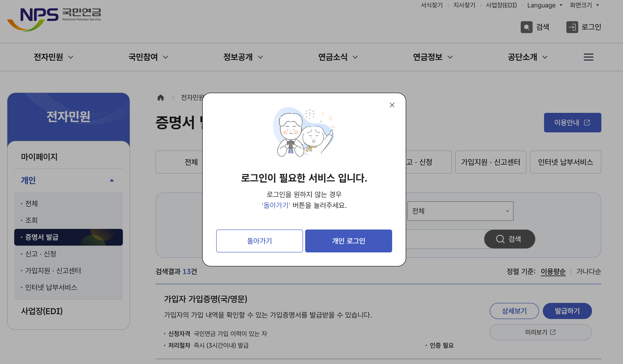623x364 pixels.
Task: Click the header search magnifier icon
Action: point(526,27)
